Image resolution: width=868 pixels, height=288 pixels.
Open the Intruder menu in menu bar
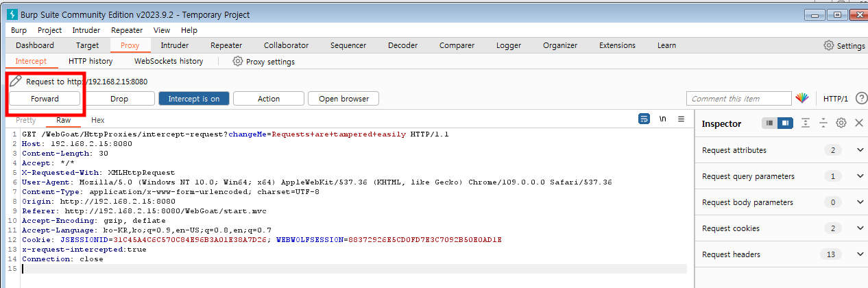point(86,30)
